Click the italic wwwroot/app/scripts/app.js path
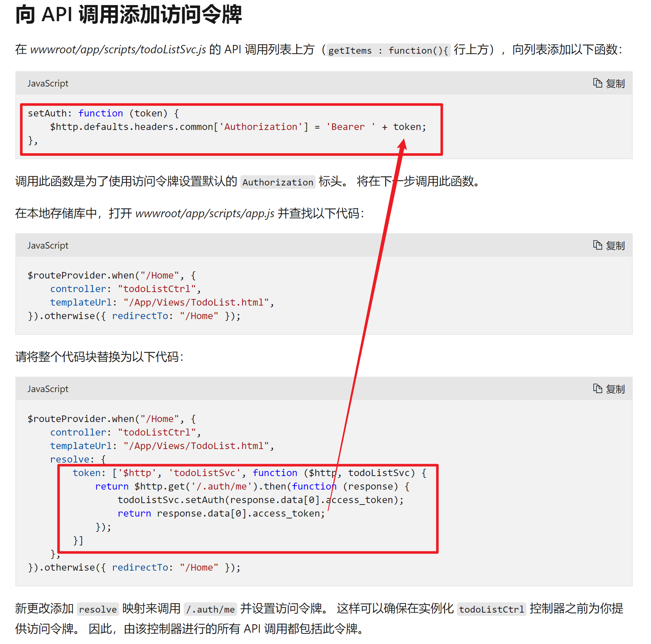 point(205,213)
